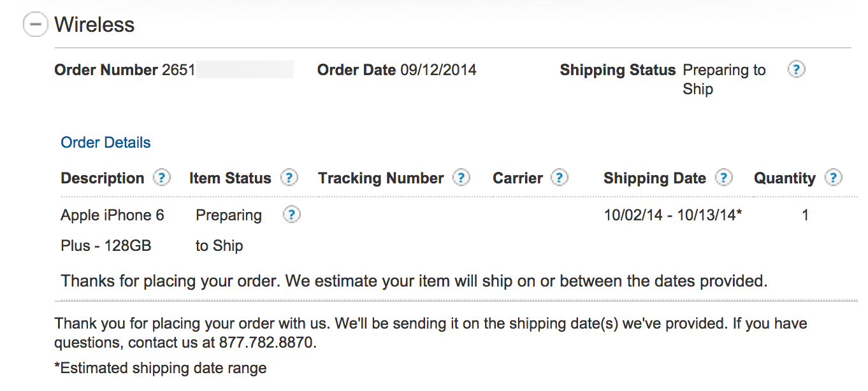Screen dimensions: 868x391
Task: Click the 10/02/14 - 10/13/14 shipping date range
Action: (x=673, y=215)
